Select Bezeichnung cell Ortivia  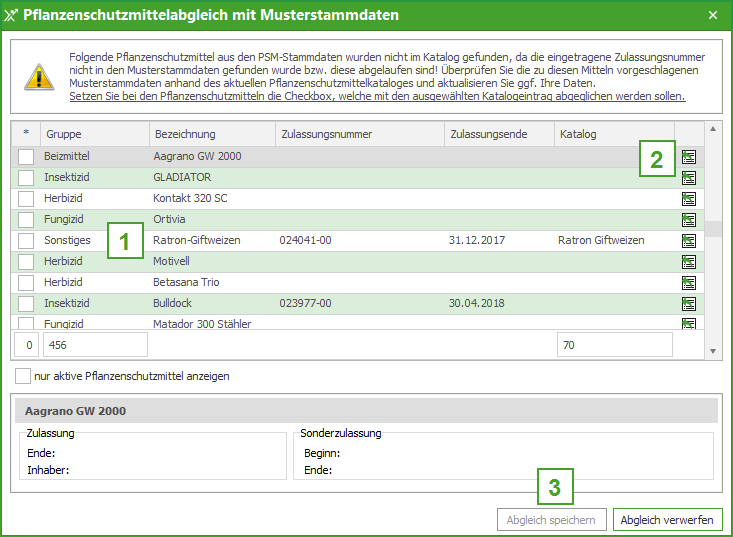point(169,219)
